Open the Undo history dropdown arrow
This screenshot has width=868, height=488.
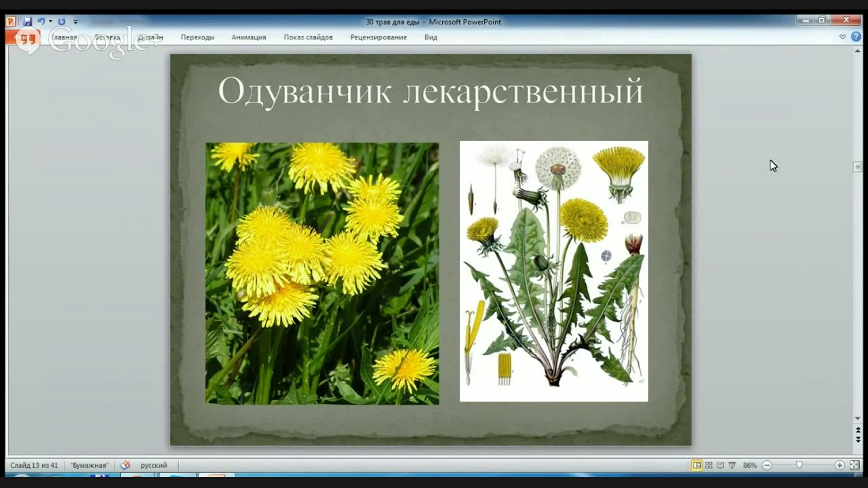click(x=50, y=22)
